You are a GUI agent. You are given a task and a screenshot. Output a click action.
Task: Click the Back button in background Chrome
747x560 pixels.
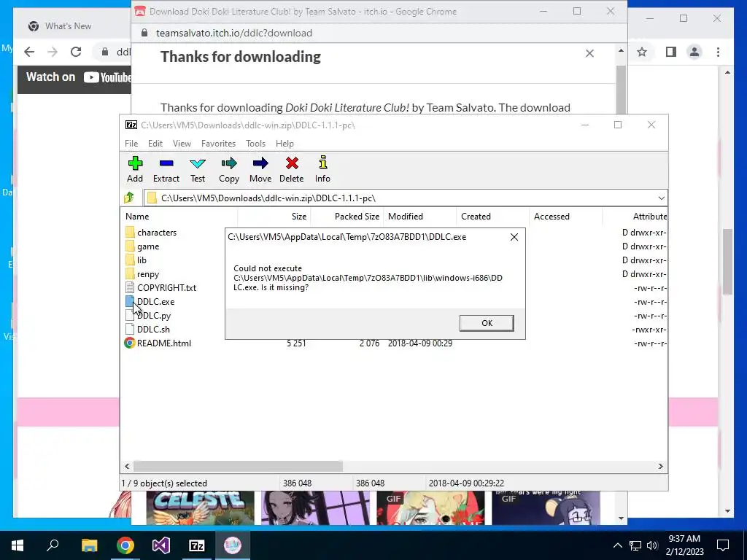(x=29, y=52)
